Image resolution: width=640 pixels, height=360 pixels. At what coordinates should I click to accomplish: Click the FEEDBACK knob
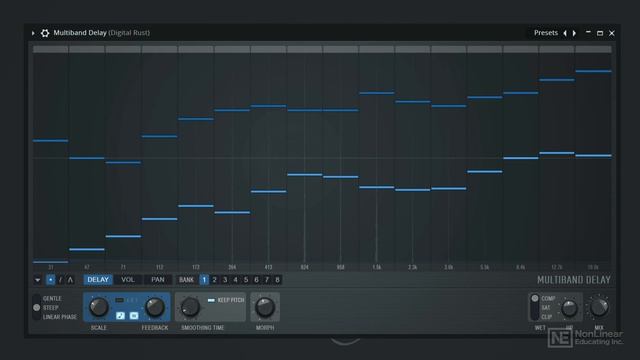(x=155, y=307)
